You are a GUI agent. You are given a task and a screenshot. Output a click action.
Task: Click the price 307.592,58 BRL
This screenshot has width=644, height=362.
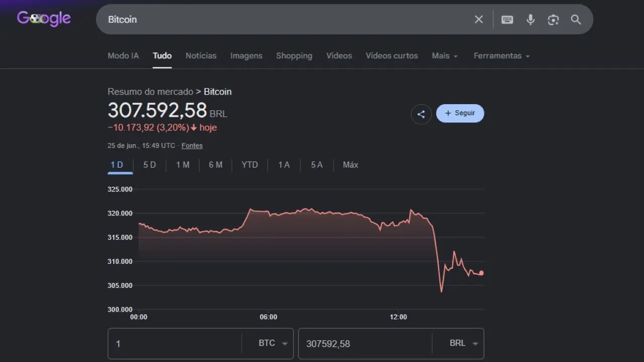168,111
